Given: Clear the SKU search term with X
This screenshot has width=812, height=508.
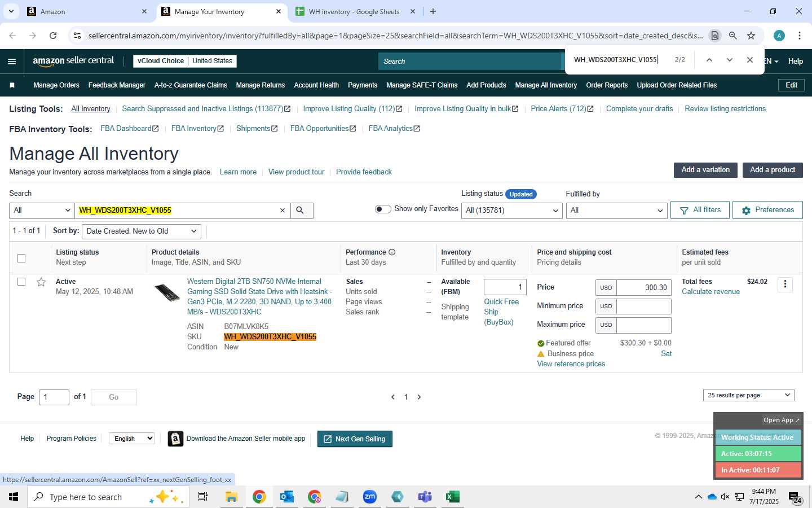Looking at the screenshot, I should (283, 211).
